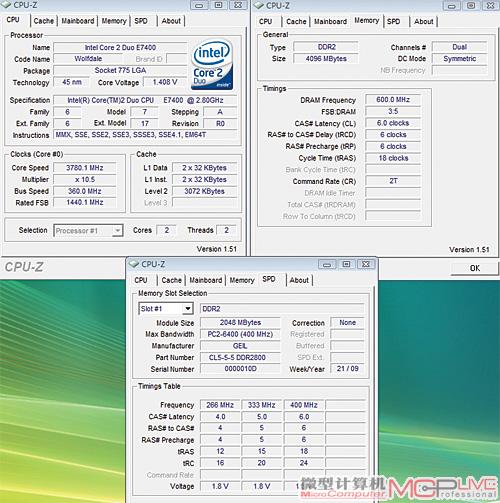Click the Level 2 cache value 3072 KBytes
This screenshot has width=500, height=503.
coord(204,191)
